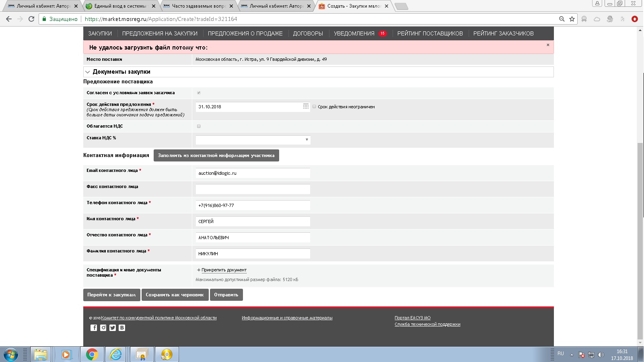
Task: Click the VK icon in the footer
Action: tap(122, 328)
